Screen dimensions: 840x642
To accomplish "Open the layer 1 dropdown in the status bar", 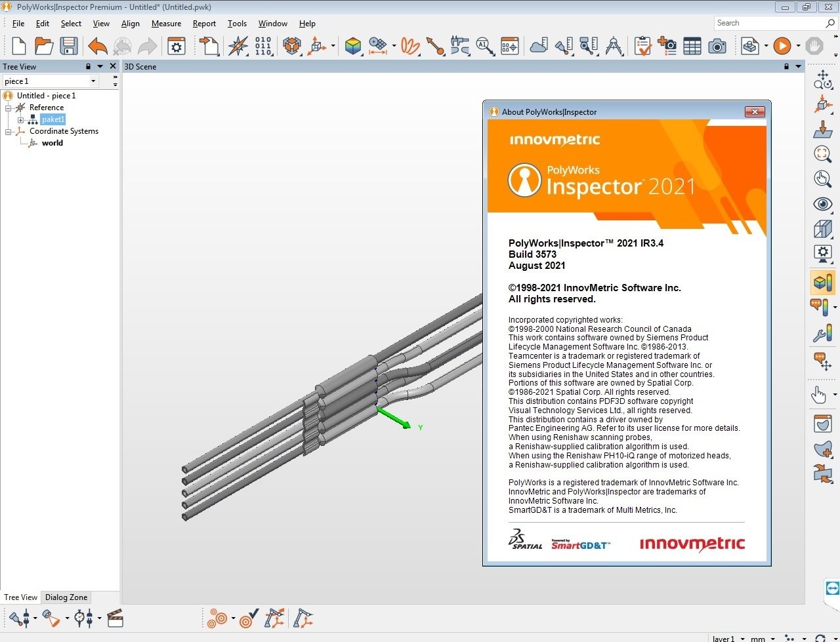I will click(x=742, y=638).
